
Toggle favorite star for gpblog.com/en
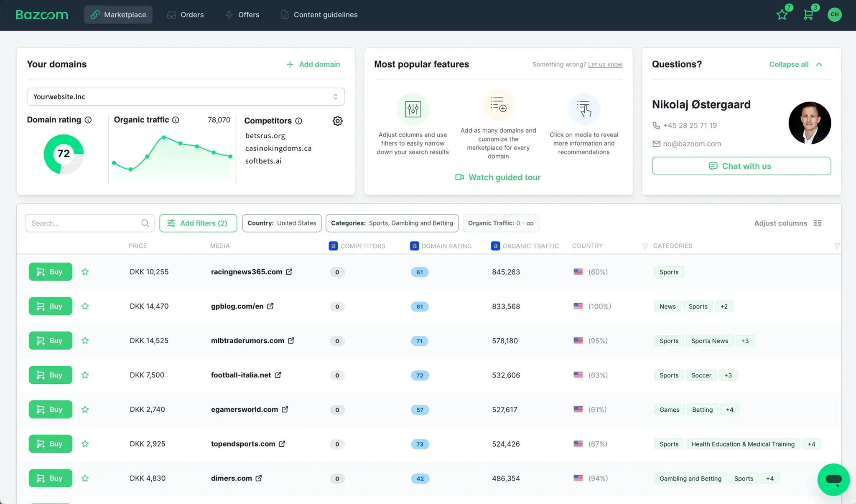85,306
